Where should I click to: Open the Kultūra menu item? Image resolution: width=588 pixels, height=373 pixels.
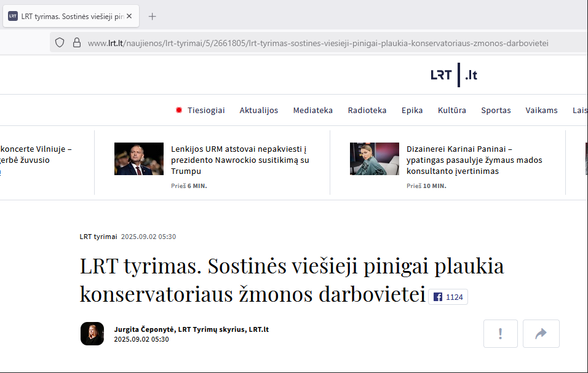click(452, 111)
